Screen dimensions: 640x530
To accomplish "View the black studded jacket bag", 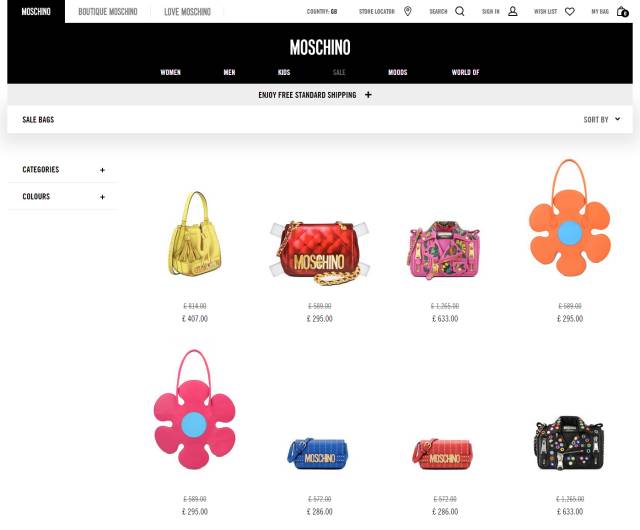I will click(569, 443).
